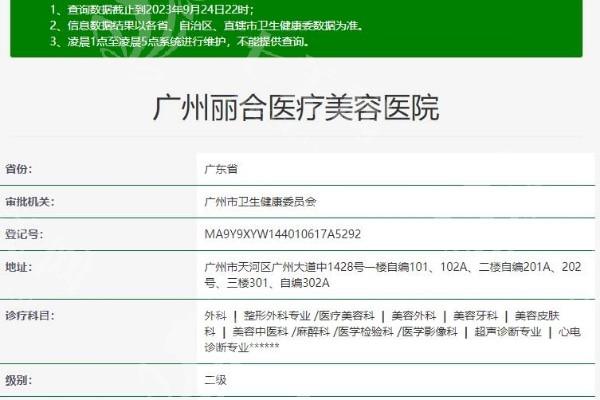Select the 美容外科 entry
The height and width of the screenshot is (400, 600).
[414, 316]
